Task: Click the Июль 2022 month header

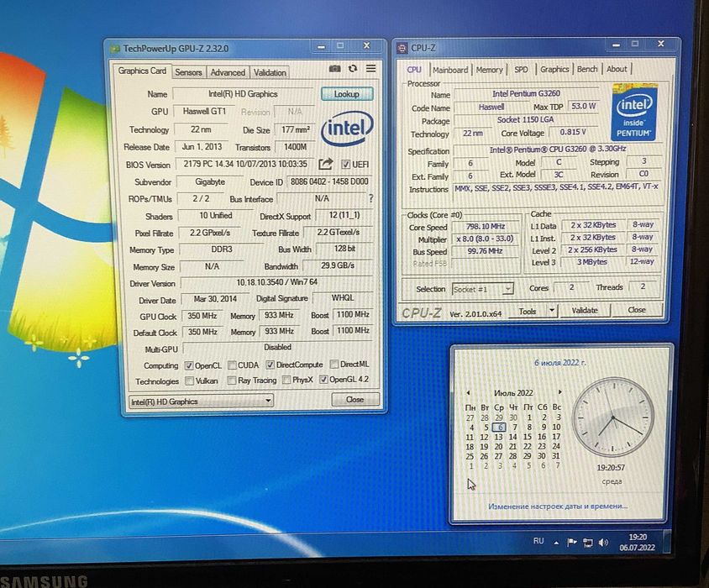Action: pyautogui.click(x=513, y=392)
